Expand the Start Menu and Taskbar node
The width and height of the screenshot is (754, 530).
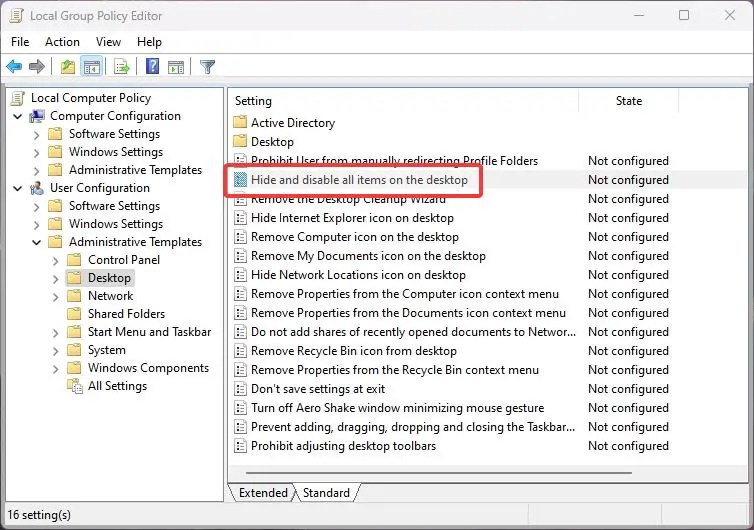(x=56, y=333)
